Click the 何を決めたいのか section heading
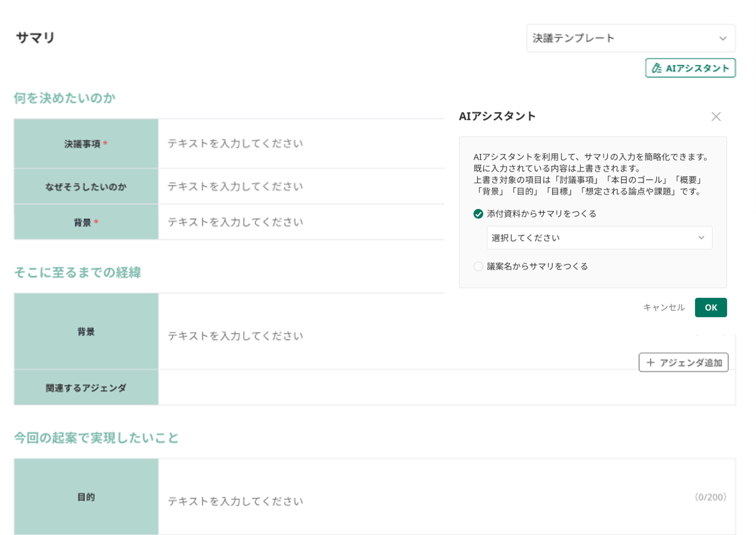The image size is (756, 535). coord(65,98)
